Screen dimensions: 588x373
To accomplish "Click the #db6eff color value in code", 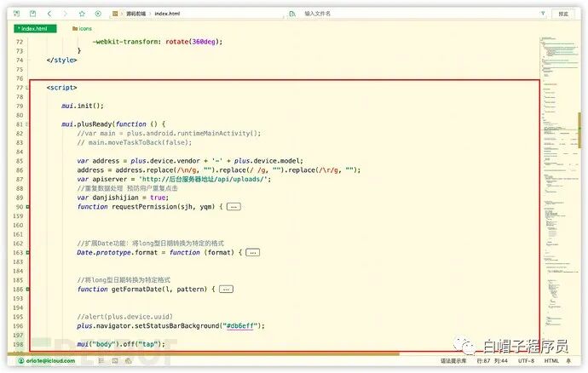I will click(240, 326).
